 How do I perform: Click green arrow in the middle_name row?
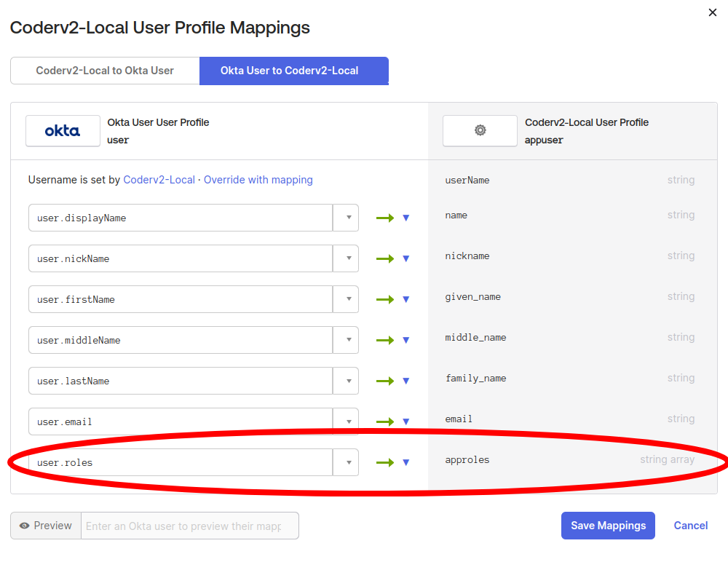coord(385,340)
